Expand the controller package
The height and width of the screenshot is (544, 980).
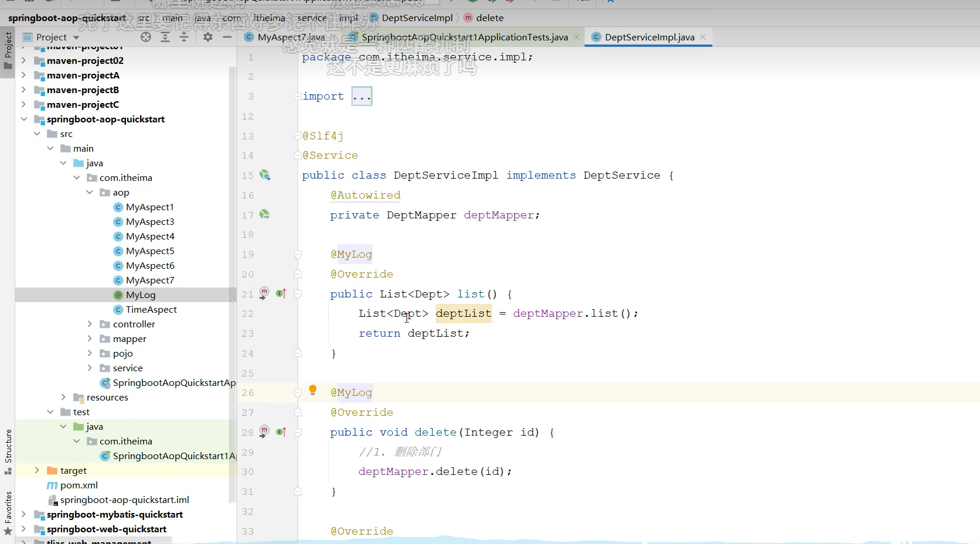[90, 324]
